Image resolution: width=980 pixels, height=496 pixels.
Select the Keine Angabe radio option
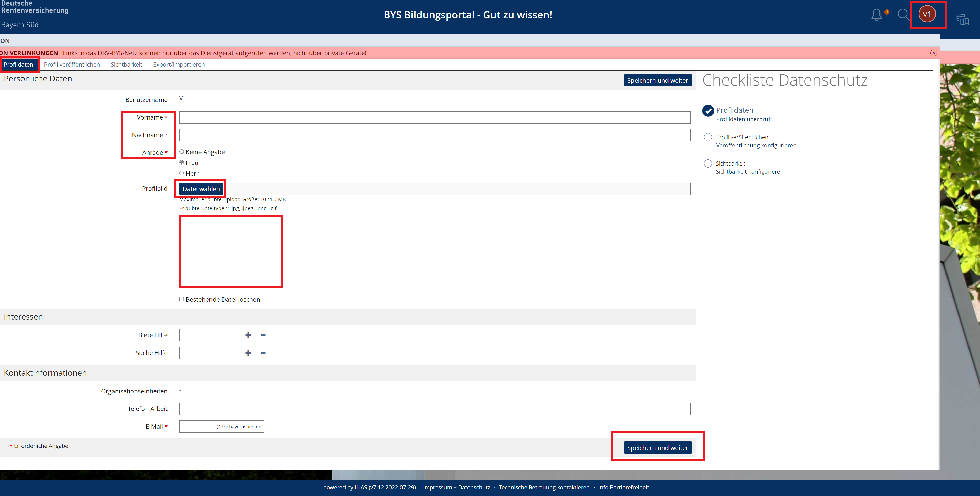182,152
